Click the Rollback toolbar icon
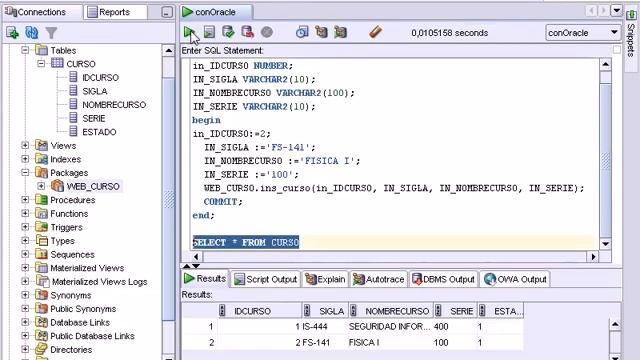640x360 pixels. pos(247,32)
